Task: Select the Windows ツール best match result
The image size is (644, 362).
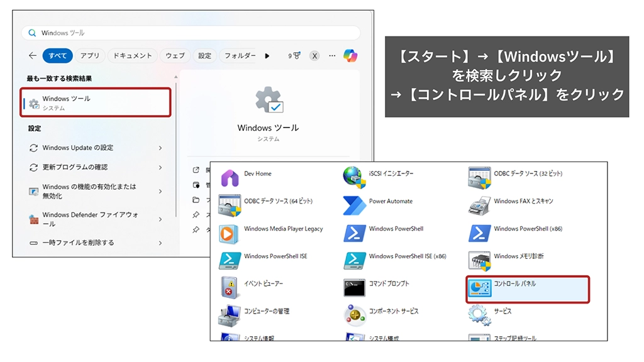Action: [x=96, y=102]
